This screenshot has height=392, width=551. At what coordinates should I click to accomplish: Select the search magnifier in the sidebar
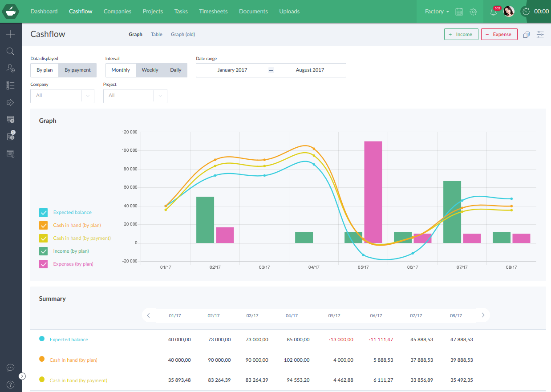[x=10, y=51]
